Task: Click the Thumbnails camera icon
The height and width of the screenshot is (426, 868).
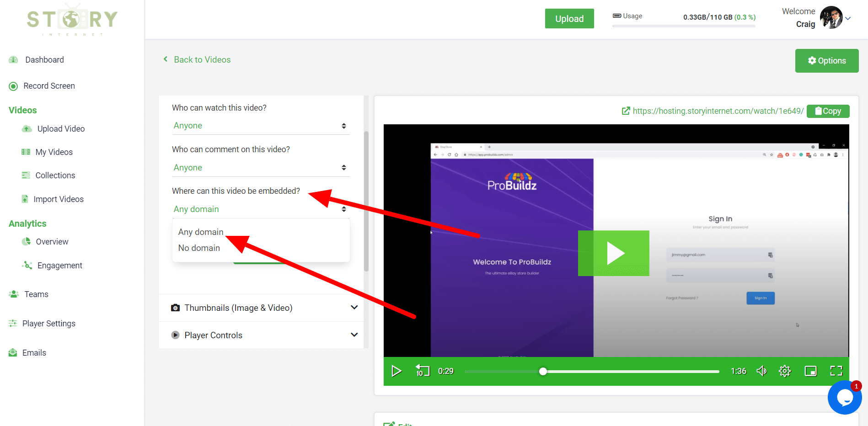Action: click(175, 308)
